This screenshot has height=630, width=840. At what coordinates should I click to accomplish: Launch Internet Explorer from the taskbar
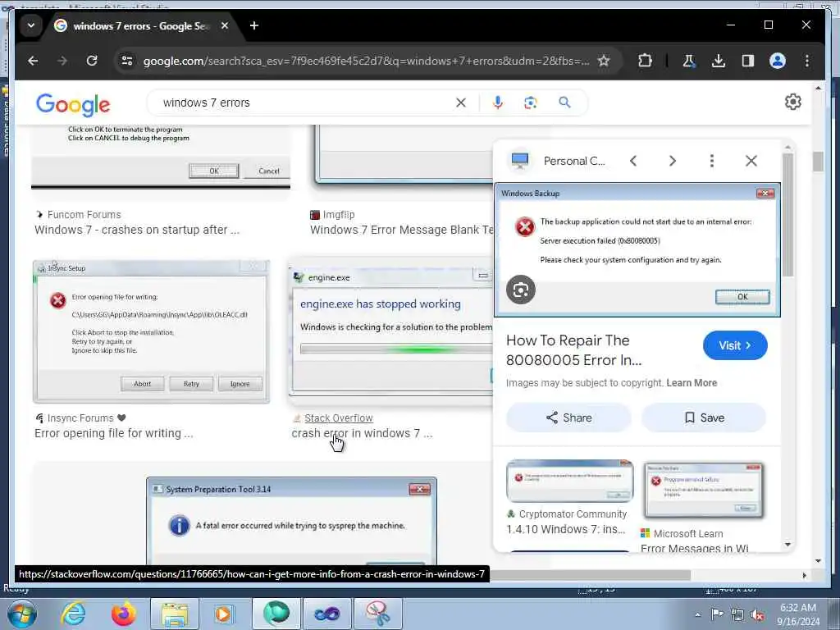point(73,614)
